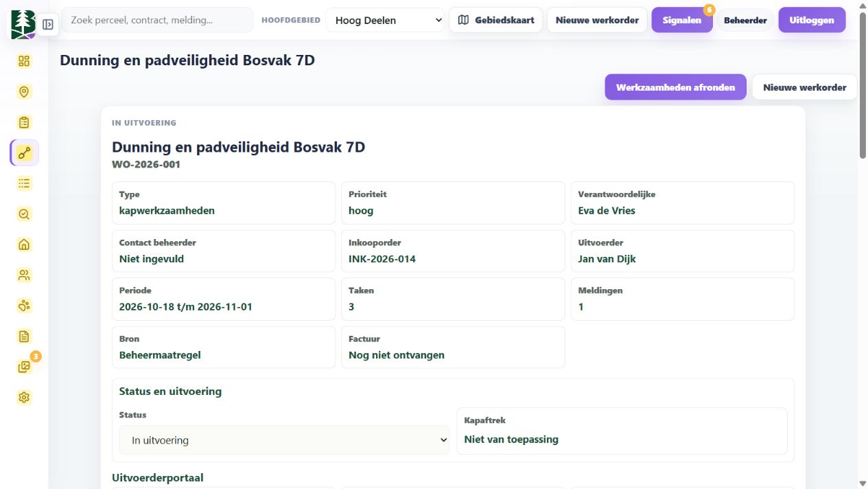Click the Verantwoordelijke value Eva de Vries
This screenshot has width=868, height=489.
tap(607, 211)
